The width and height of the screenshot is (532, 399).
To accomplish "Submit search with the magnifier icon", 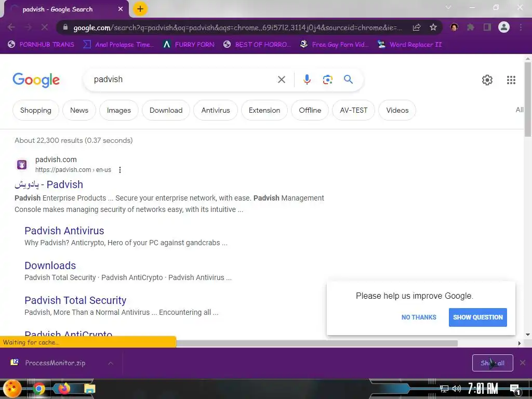I will 348,79.
